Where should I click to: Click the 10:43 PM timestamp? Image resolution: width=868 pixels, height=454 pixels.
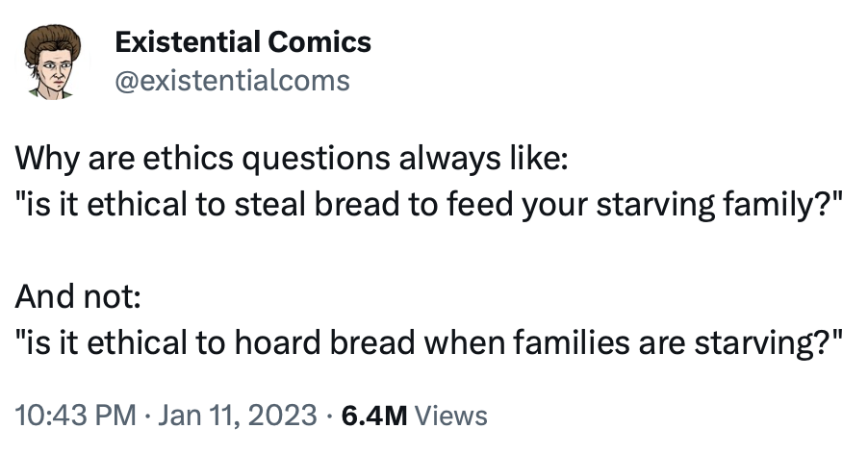pos(76,416)
